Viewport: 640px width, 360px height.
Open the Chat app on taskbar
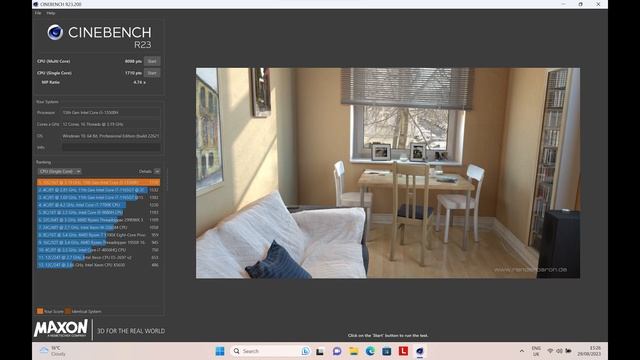pyautogui.click(x=337, y=351)
